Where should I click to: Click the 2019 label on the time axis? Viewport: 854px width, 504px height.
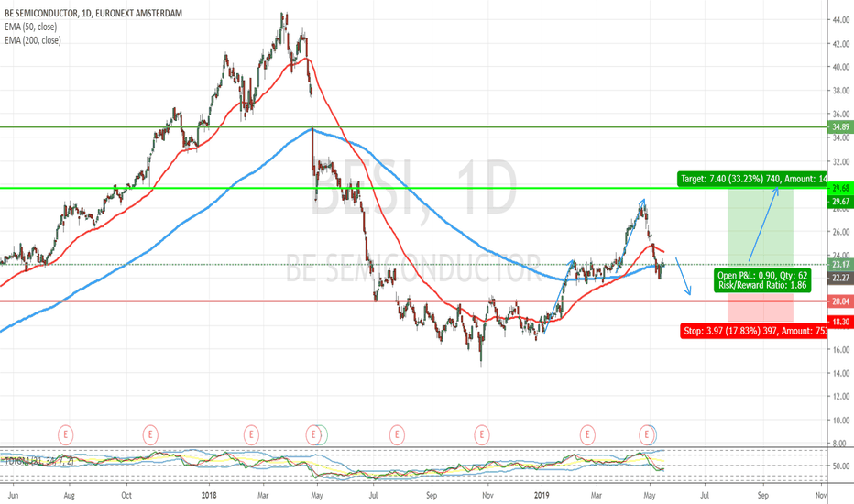542,495
